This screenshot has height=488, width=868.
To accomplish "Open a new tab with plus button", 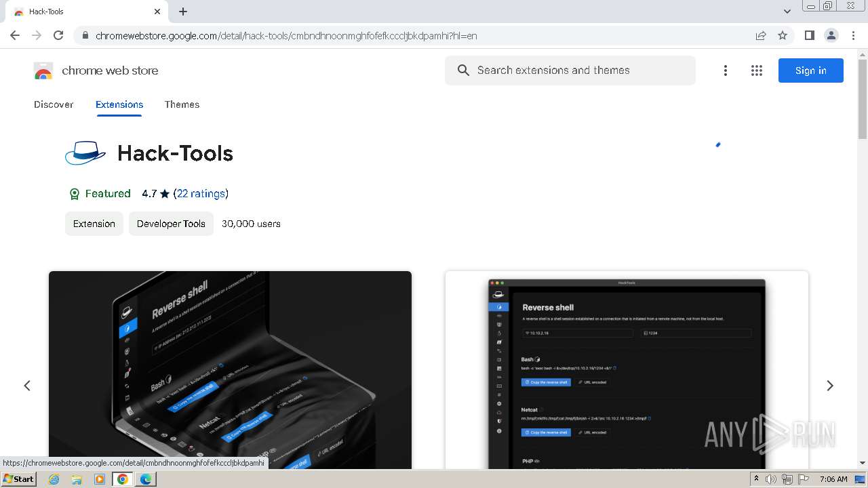I will pos(183,12).
